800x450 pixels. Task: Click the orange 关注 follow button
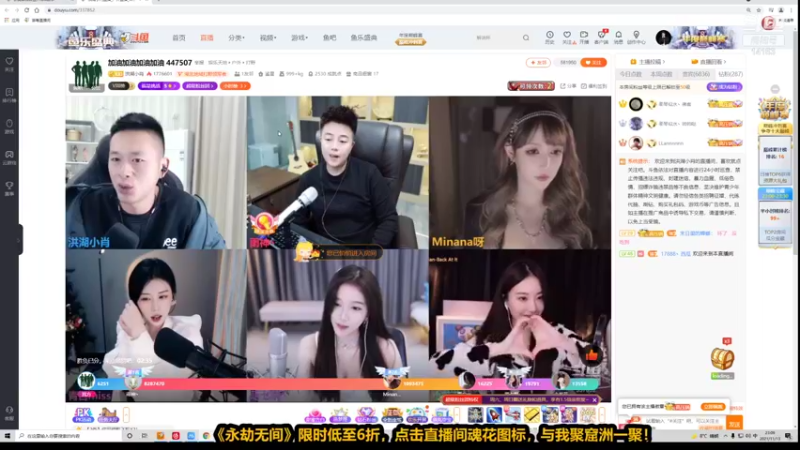pos(593,62)
